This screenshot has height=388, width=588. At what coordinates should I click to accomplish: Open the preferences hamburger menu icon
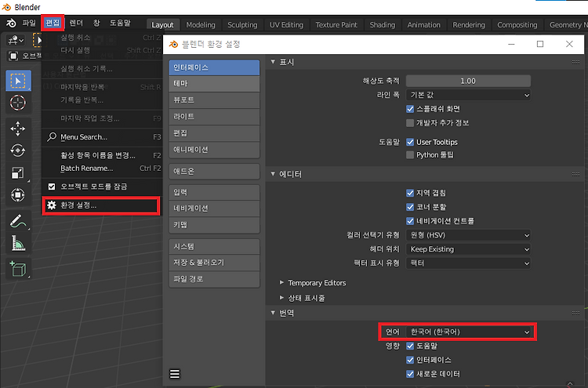175,374
